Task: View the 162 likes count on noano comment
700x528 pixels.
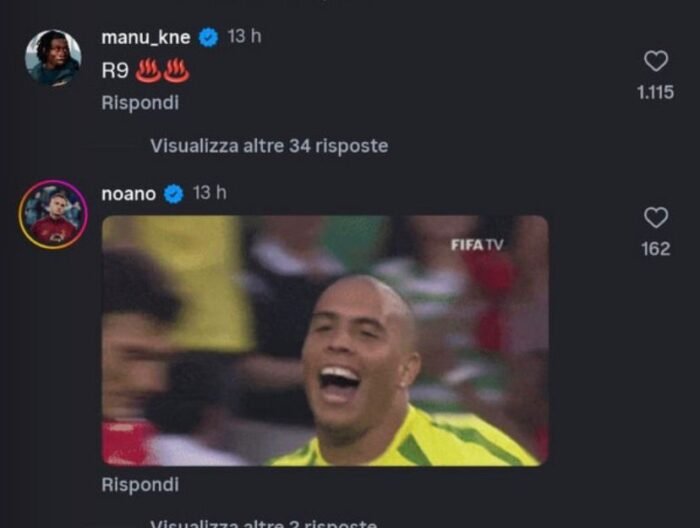Action: tap(656, 249)
